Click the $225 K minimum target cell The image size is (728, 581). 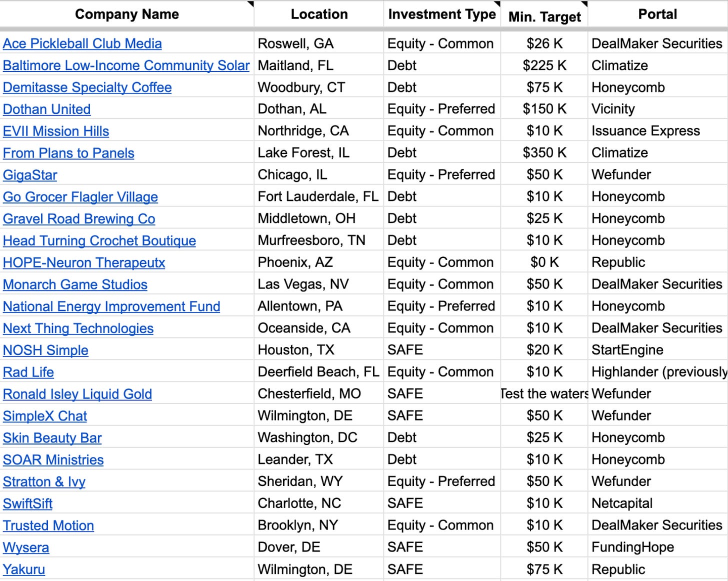(544, 65)
